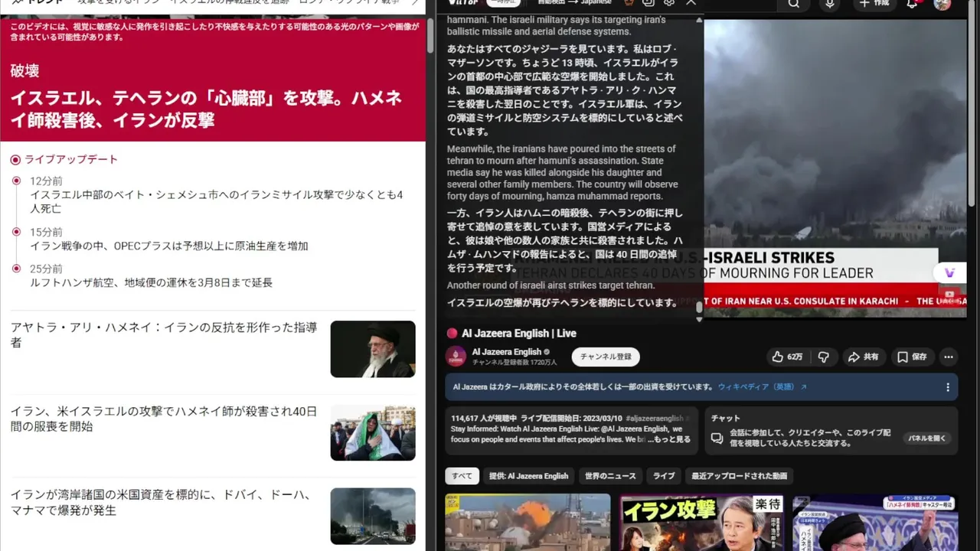Open the YouTube account avatar menu

[x=942, y=4]
